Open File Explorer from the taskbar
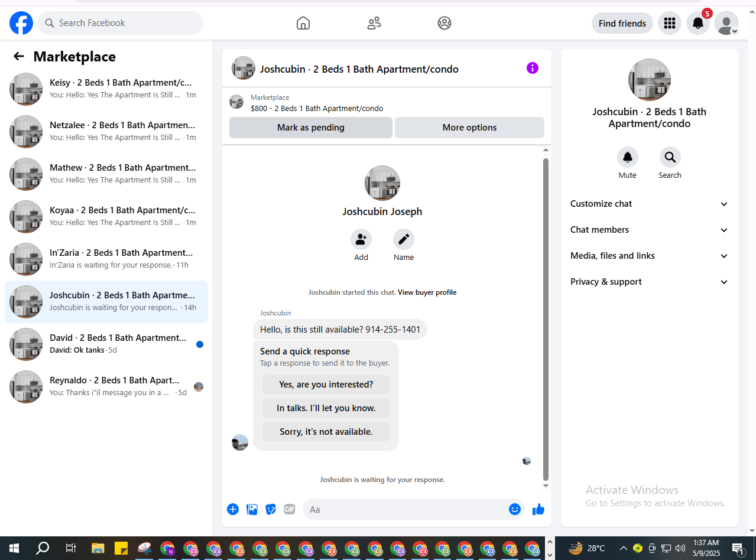 [98, 548]
